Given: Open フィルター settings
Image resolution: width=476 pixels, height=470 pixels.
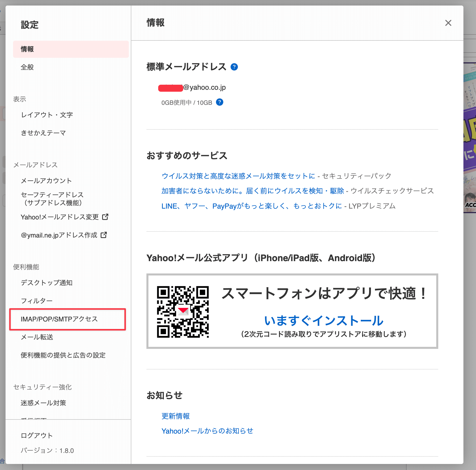Looking at the screenshot, I should [x=37, y=301].
